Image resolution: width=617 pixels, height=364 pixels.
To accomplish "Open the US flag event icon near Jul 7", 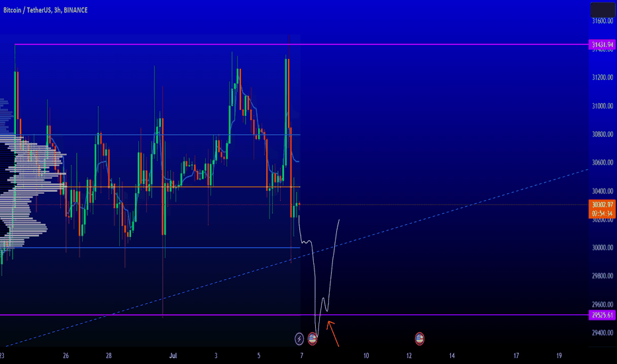I will [312, 338].
